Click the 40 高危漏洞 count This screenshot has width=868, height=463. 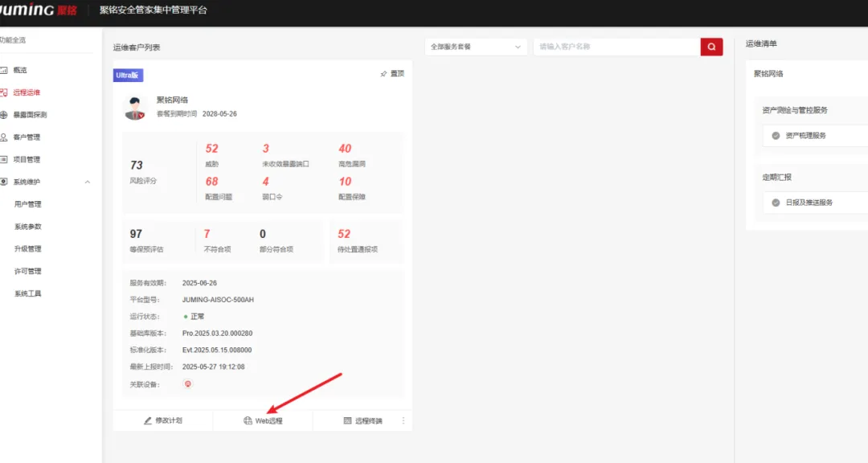345,149
